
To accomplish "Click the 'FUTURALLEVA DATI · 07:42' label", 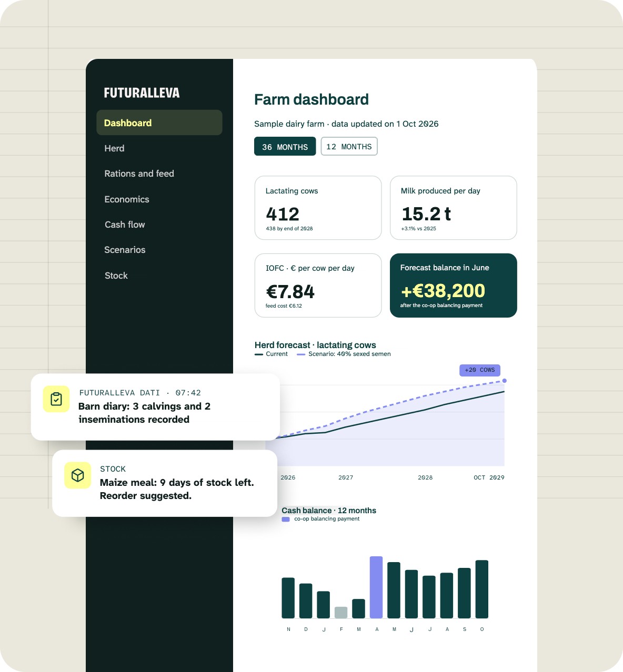I will pos(140,393).
